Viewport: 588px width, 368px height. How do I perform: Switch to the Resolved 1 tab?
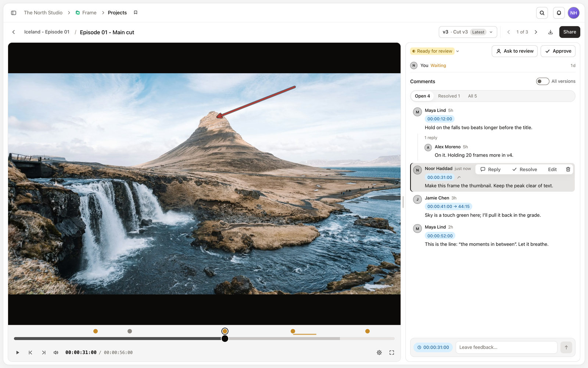coord(449,96)
